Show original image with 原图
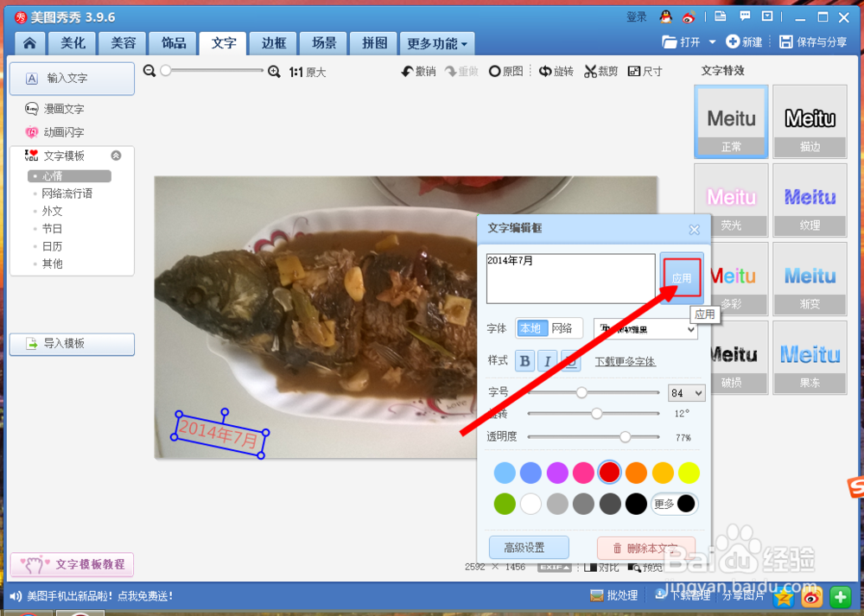Viewport: 864px width, 616px height. [505, 71]
